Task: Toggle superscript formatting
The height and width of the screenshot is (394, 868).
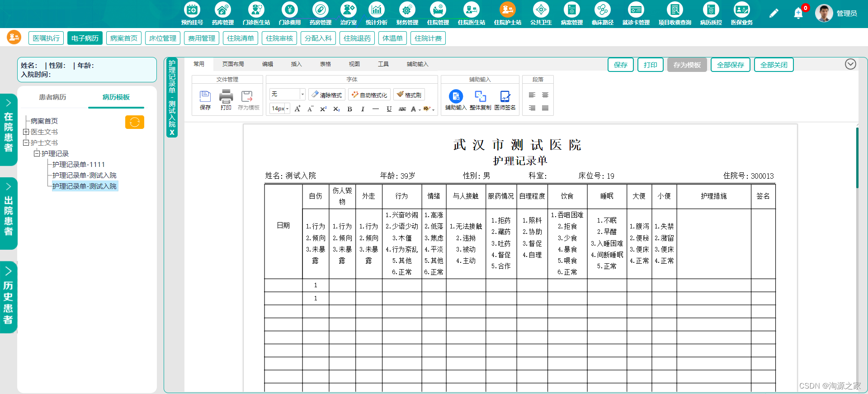Action: point(323,109)
